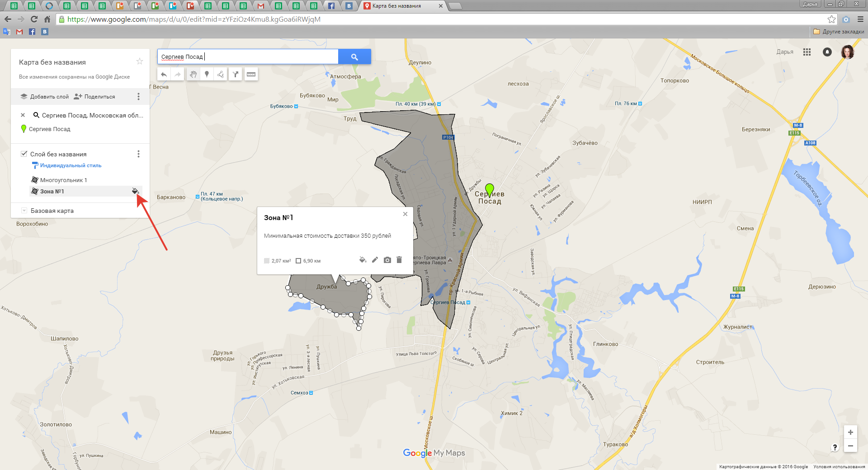Click Добавить слой
The height and width of the screenshot is (470, 868).
[x=45, y=97]
